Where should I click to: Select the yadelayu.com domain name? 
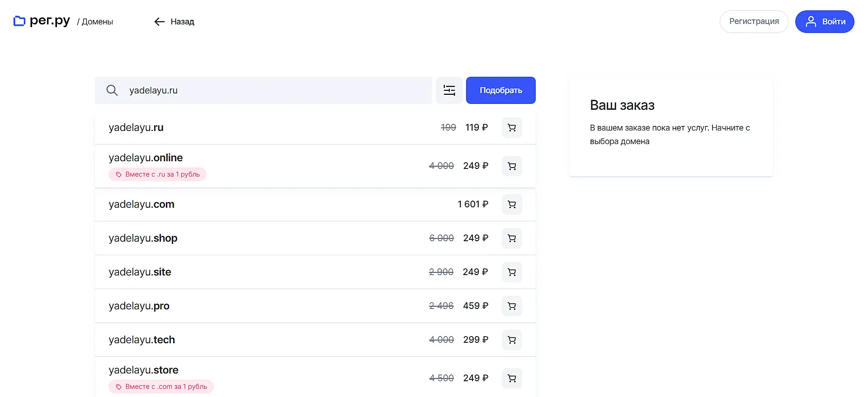(142, 205)
